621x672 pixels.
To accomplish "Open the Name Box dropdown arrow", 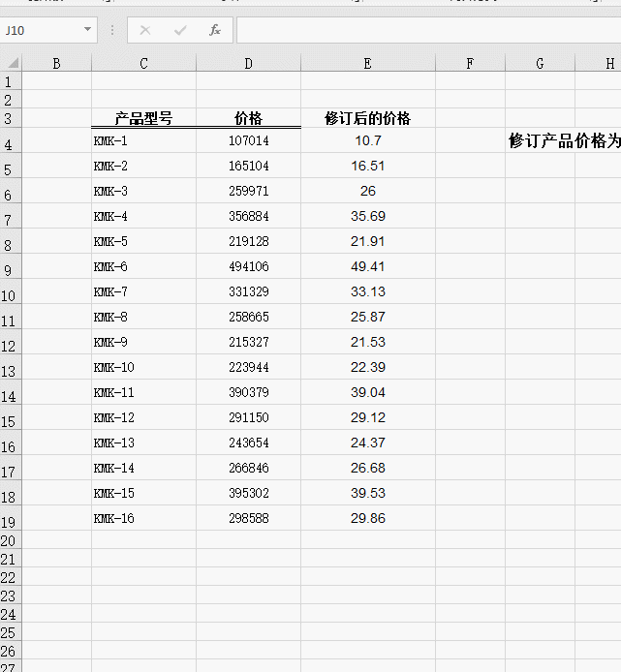I will (x=87, y=30).
